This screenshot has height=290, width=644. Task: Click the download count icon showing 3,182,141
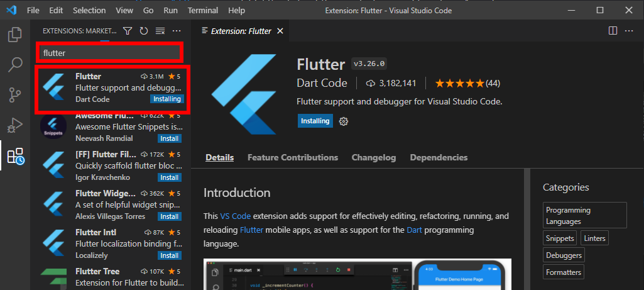tap(370, 84)
